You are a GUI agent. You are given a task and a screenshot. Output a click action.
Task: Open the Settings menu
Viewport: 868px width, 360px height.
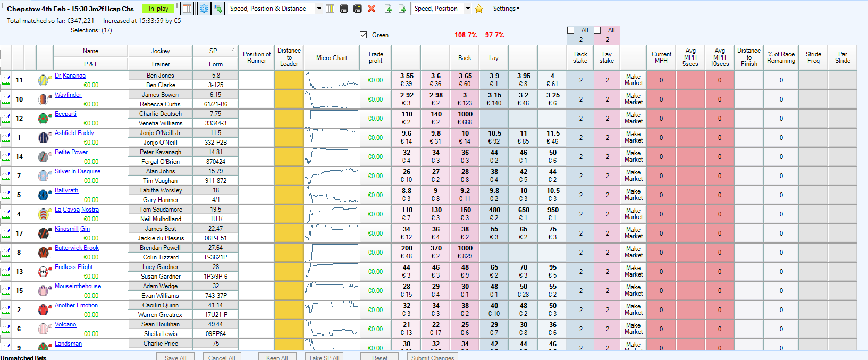506,9
